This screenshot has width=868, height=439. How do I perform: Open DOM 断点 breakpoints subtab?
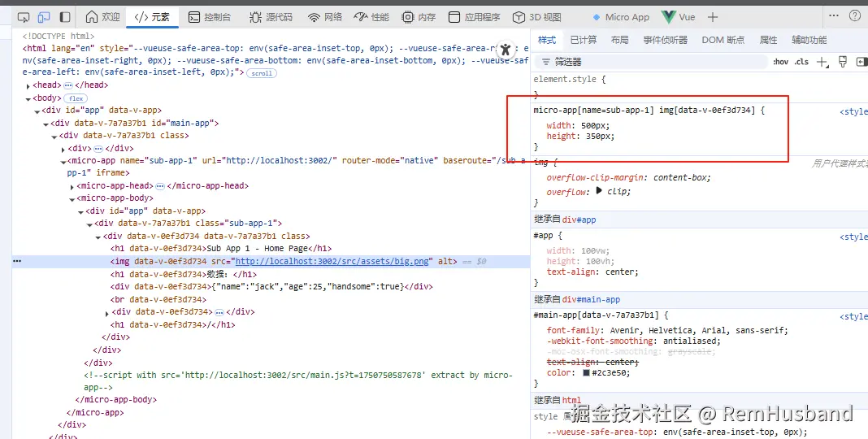[x=723, y=40]
